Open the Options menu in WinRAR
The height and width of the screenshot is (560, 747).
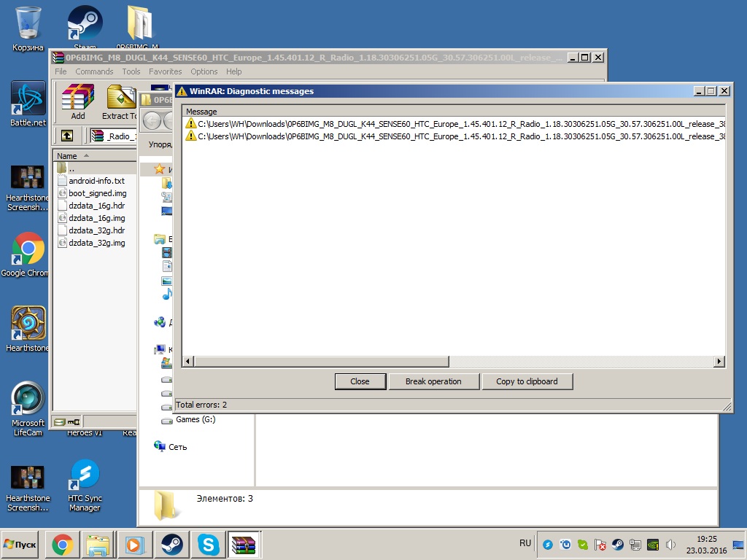[204, 71]
